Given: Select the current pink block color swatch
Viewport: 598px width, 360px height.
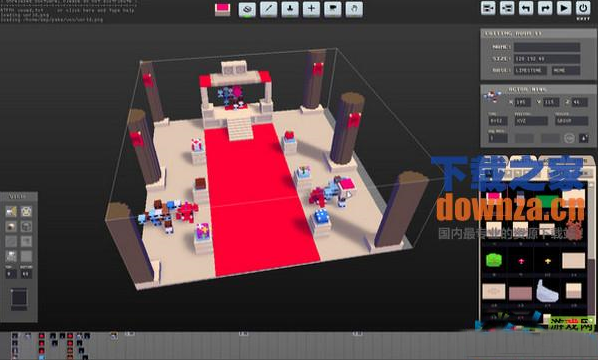Looking at the screenshot, I should [x=222, y=9].
